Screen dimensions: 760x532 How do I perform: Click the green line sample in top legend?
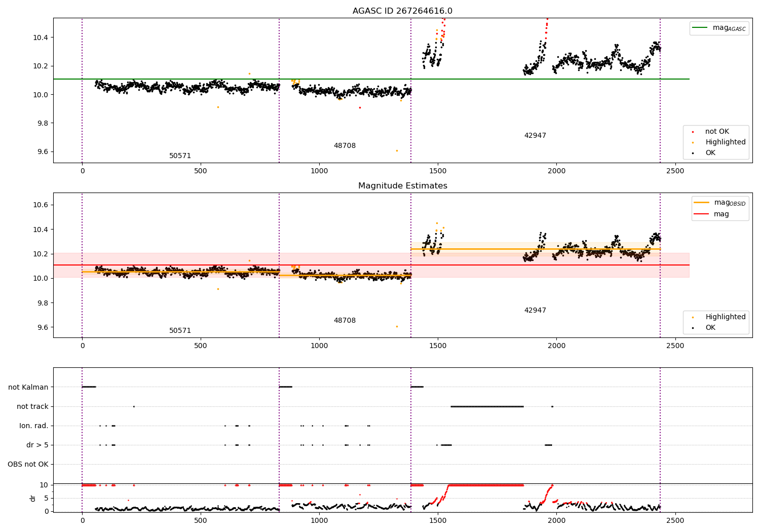(x=700, y=28)
